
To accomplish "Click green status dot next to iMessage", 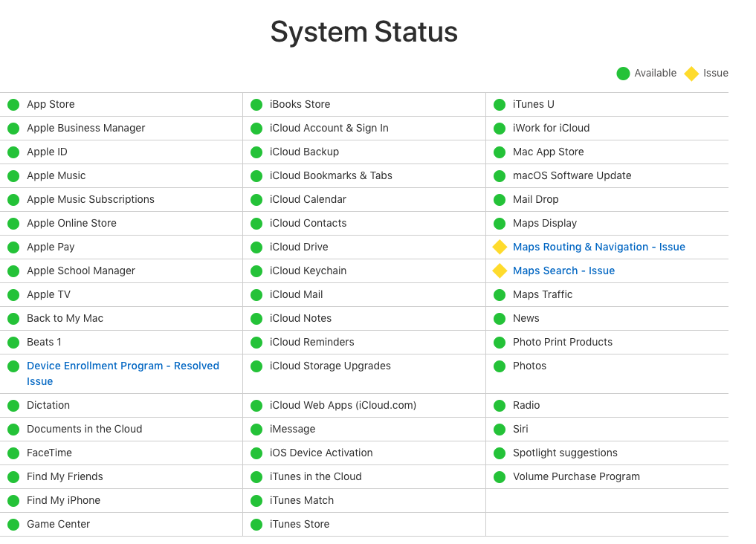I will coord(256,430).
